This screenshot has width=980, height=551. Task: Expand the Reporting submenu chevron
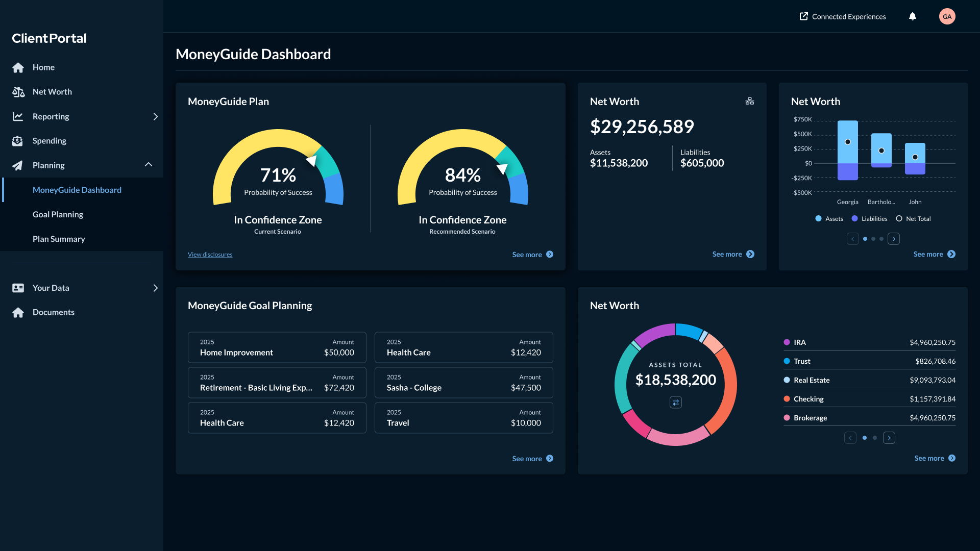pos(155,116)
